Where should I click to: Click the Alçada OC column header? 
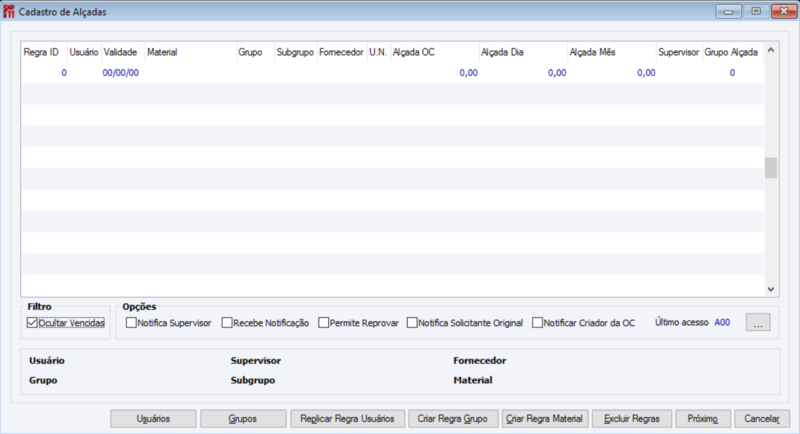(x=435, y=52)
